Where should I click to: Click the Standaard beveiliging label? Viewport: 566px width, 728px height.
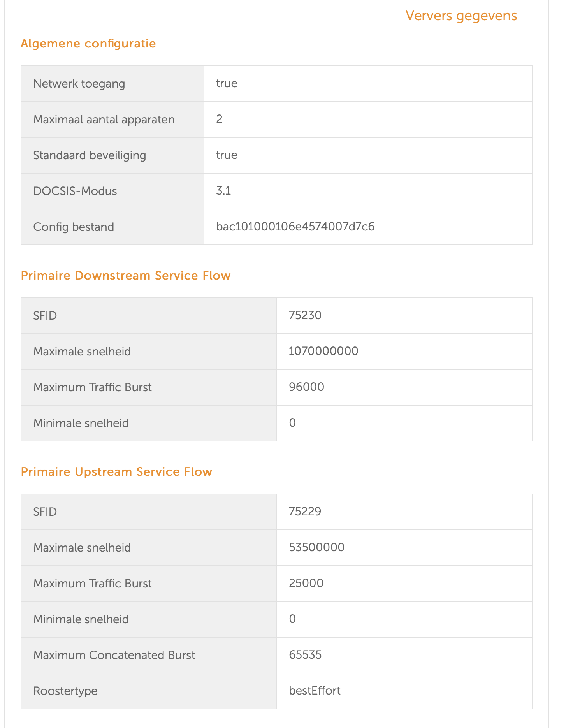(x=90, y=155)
